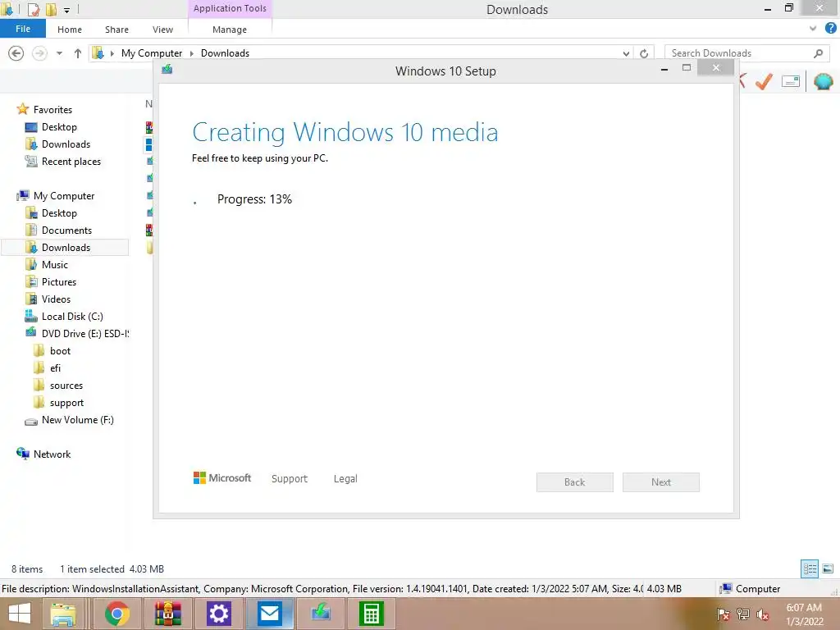Click the Windows 10 Setup title bar icon
840x630 pixels.
tap(167, 69)
